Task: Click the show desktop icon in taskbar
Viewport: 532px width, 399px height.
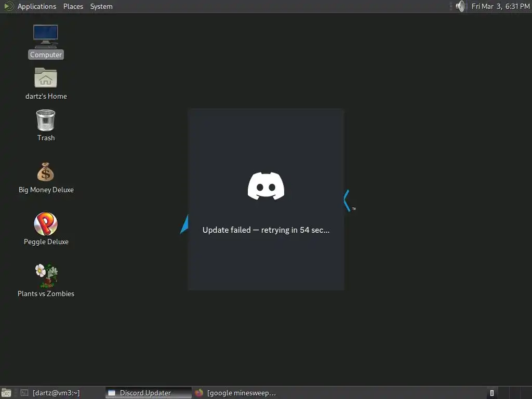Action: click(6, 393)
